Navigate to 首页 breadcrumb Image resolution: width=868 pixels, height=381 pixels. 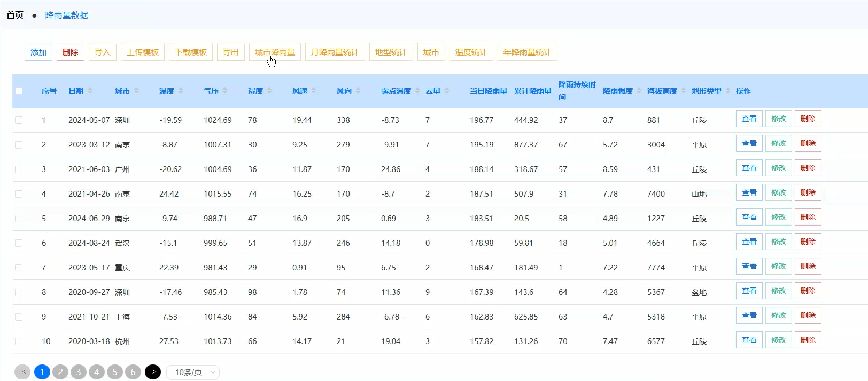point(15,15)
